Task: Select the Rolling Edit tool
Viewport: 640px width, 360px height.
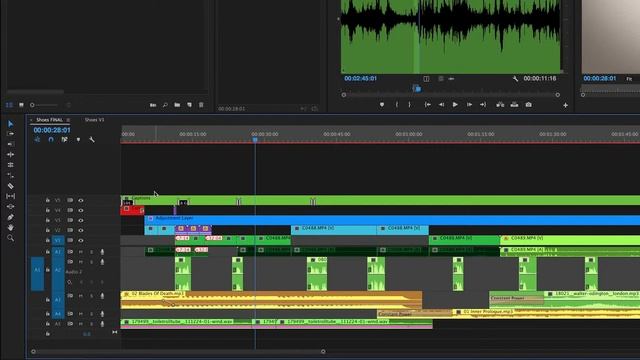Action: pos(11,165)
